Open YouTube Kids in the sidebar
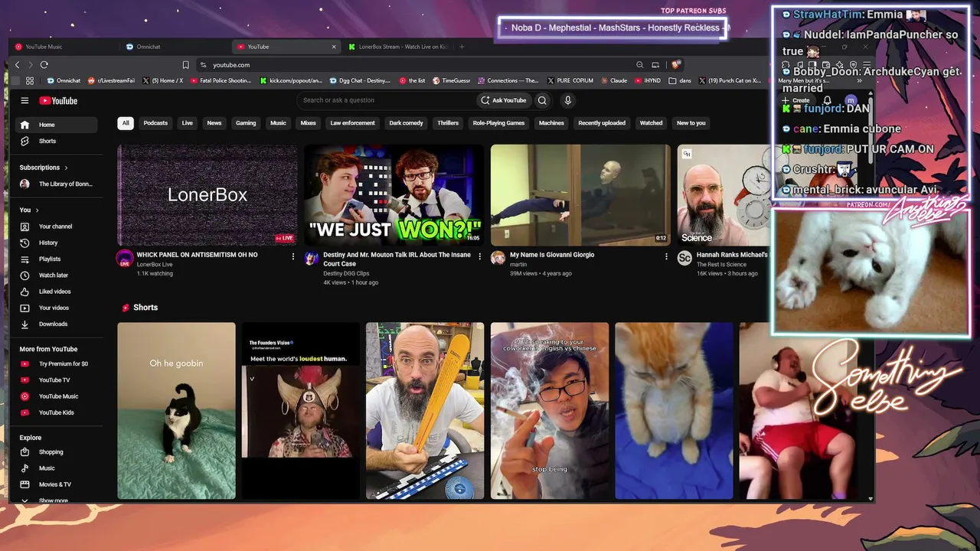Screen dimensions: 980x551 click(57, 412)
